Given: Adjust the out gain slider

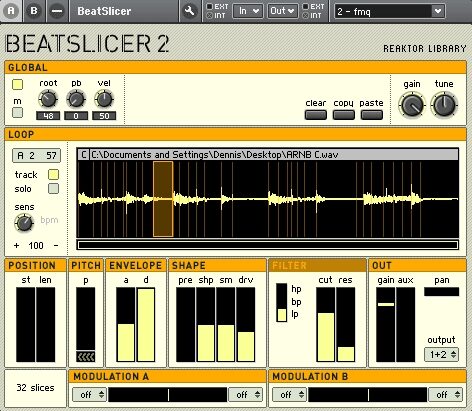Looking at the screenshot, I should coord(386,325).
